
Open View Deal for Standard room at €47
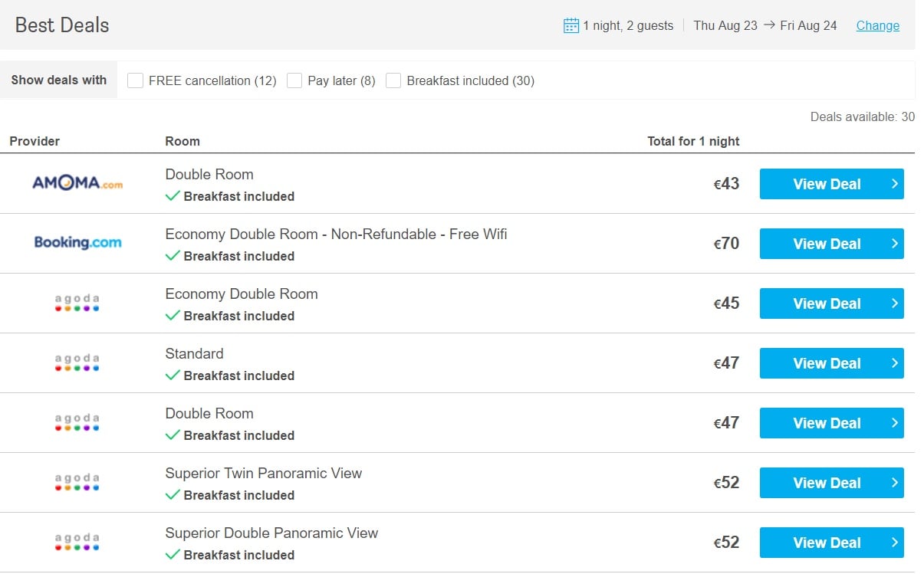(x=831, y=363)
